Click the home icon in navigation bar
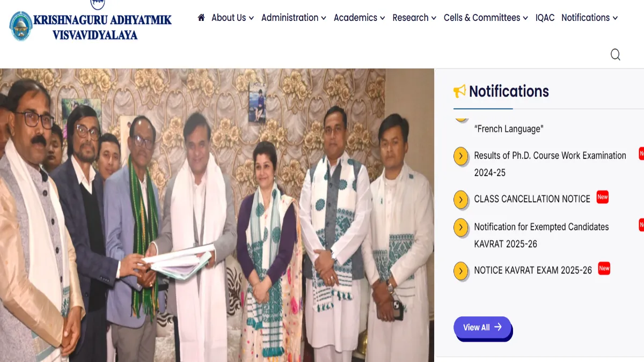Image resolution: width=644 pixels, height=362 pixels. [x=201, y=18]
